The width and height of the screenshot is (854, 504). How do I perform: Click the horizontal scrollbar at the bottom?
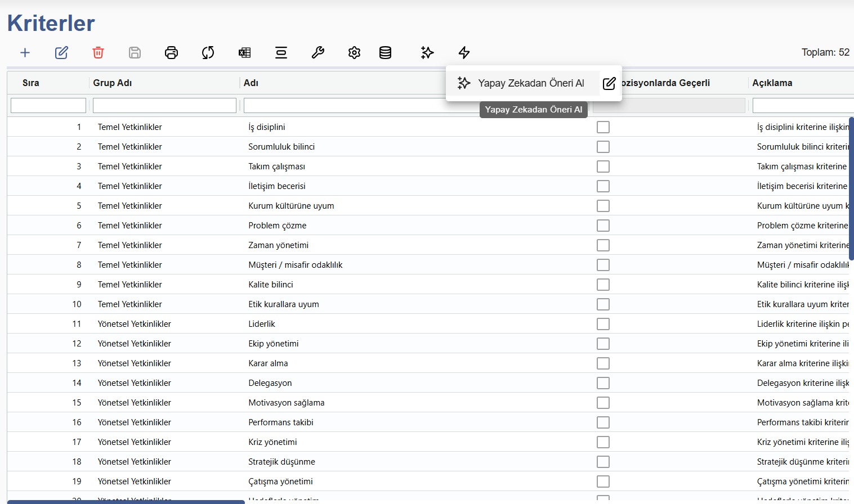point(126,502)
